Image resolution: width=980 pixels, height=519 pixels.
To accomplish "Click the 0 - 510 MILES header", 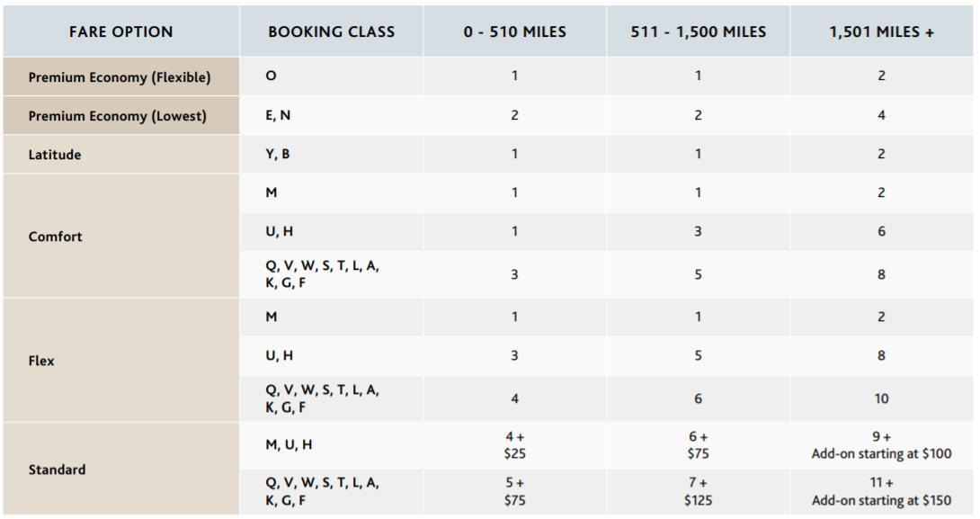I will pos(514,32).
